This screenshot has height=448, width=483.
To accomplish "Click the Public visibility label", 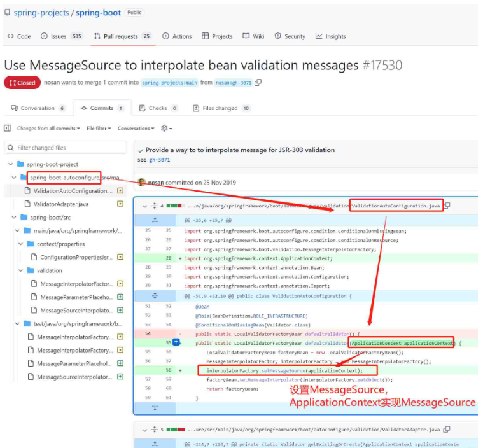I will pyautogui.click(x=134, y=12).
